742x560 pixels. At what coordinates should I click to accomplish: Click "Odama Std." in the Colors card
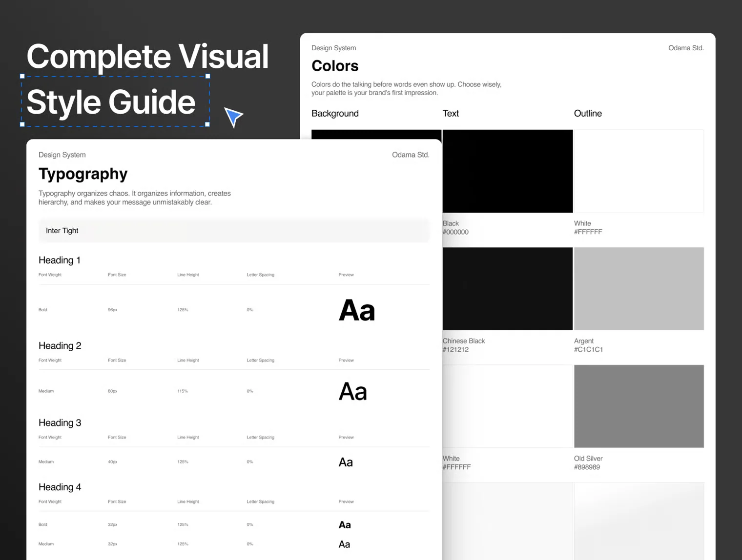[686, 48]
